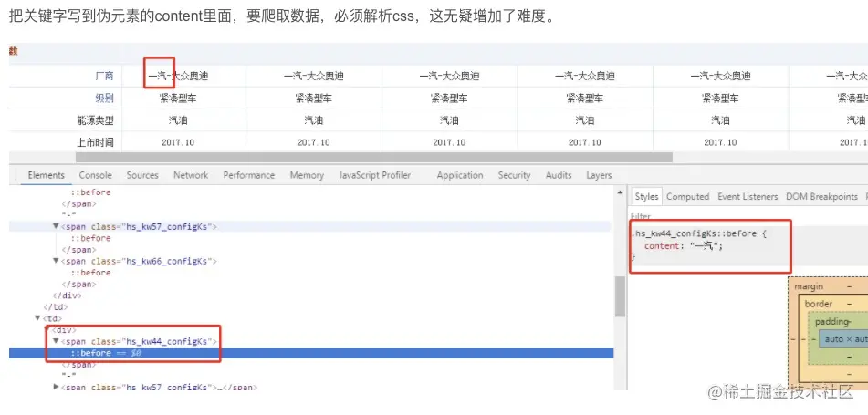Collapse the hs_kw66_configKs span node

point(56,261)
